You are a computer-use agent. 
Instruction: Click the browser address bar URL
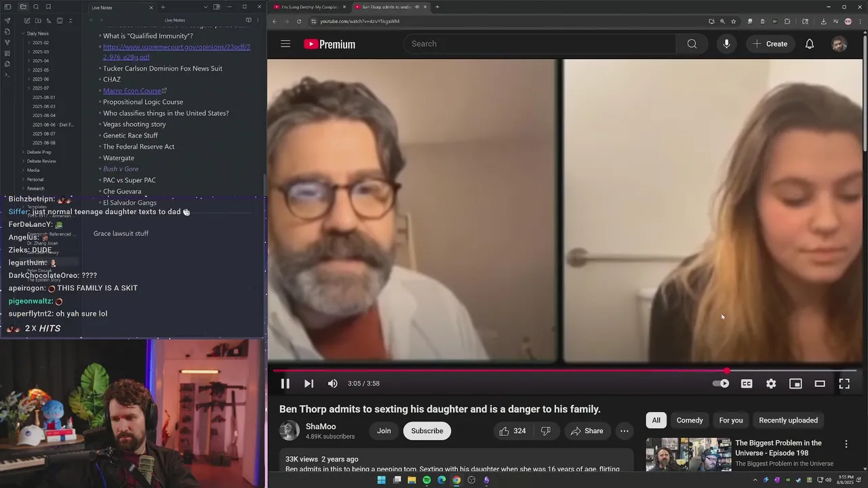pos(359,21)
